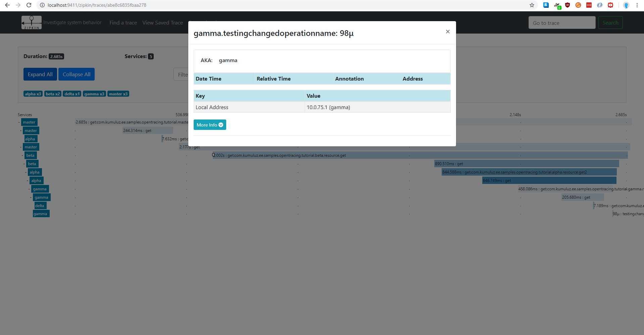Filter by the master x3 service badge

[x=118, y=94]
